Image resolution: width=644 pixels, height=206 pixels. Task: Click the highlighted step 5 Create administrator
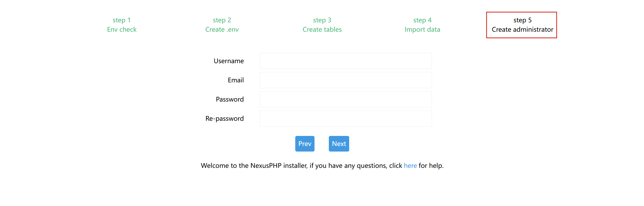coord(522,25)
